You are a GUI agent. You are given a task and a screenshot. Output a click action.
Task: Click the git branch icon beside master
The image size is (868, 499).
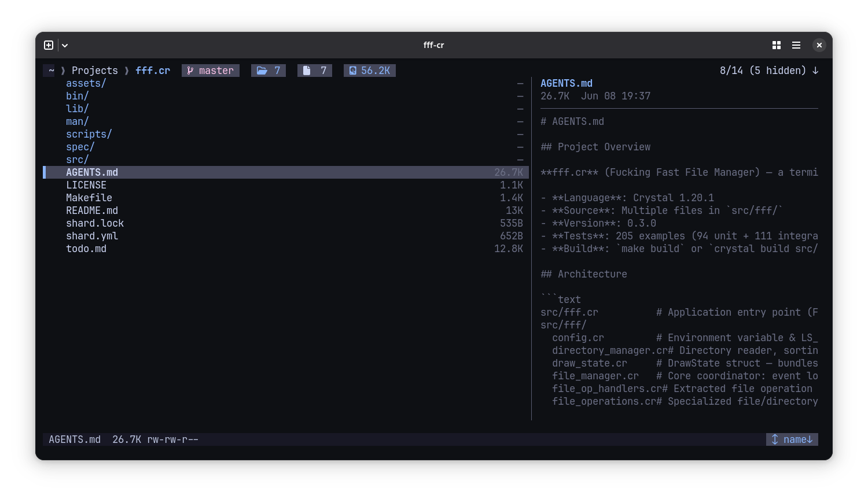[190, 71]
